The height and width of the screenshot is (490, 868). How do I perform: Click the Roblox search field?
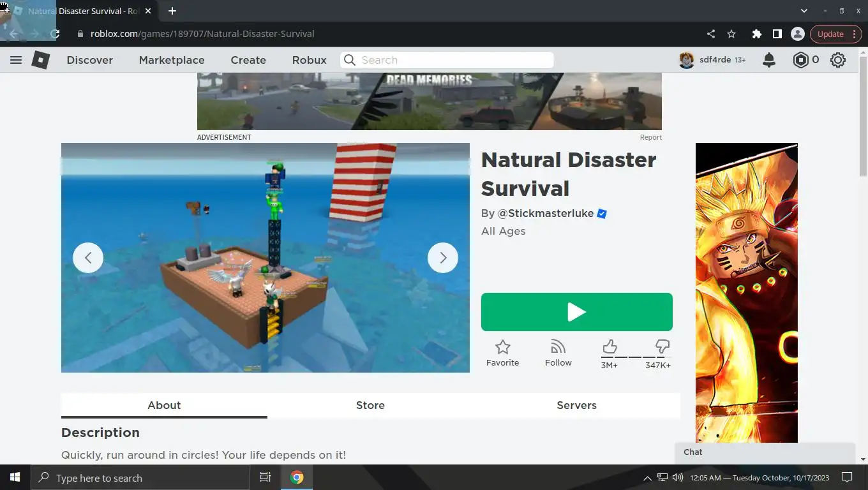point(447,60)
